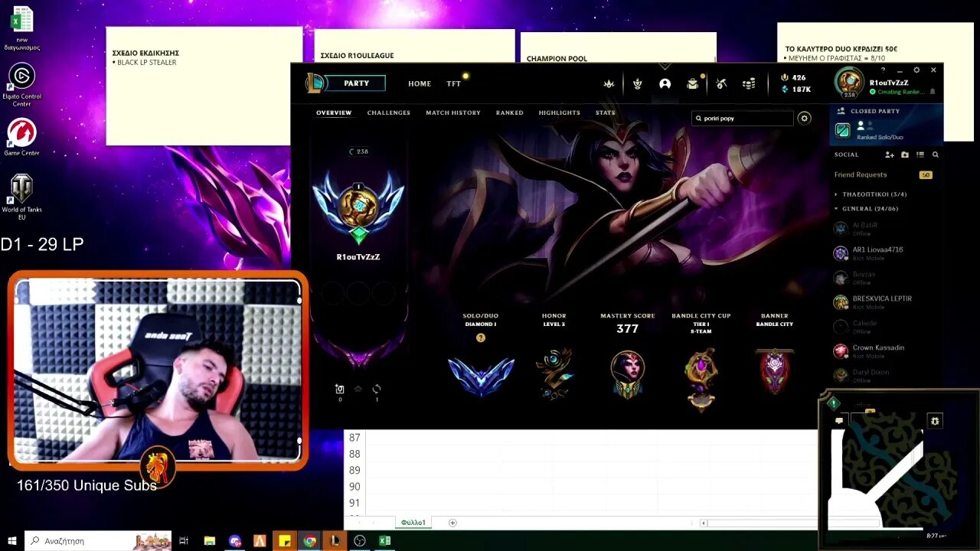This screenshot has width=980, height=551.
Task: Click the 426 RP balance
Action: click(x=793, y=77)
